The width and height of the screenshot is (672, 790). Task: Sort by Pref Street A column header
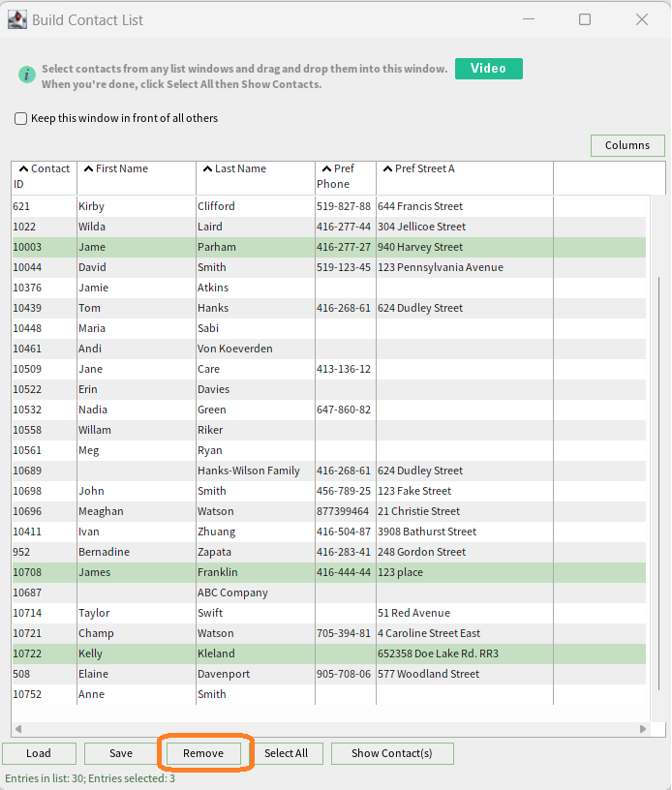pos(465,176)
